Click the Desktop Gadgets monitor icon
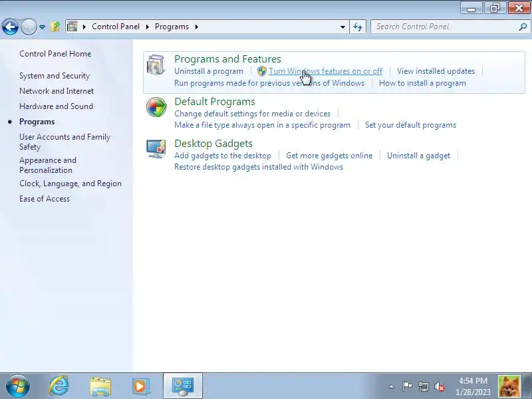 pos(156,148)
